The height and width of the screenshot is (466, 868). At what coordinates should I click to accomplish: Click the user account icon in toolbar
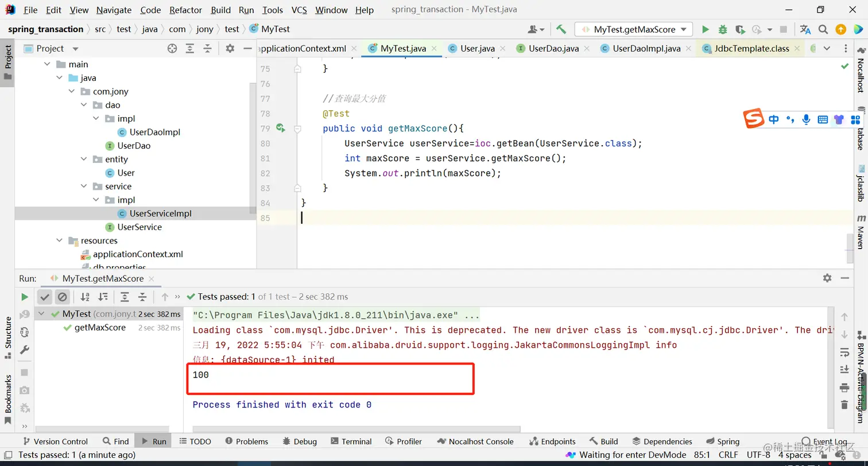(x=536, y=29)
